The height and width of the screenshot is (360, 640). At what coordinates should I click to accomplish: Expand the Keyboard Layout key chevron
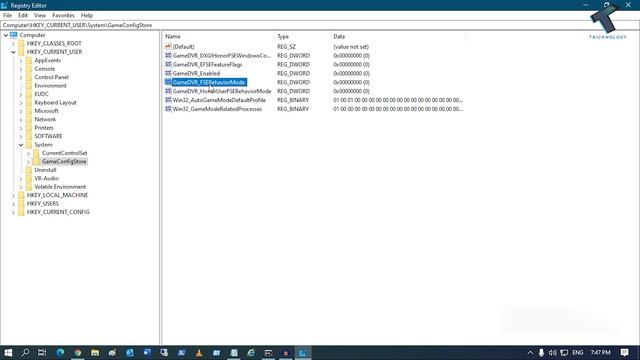[x=21, y=103]
